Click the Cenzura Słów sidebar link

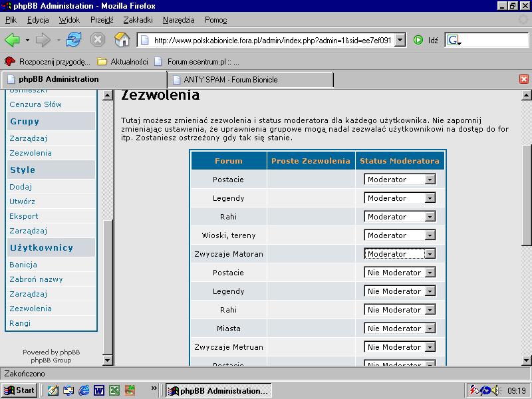coord(35,104)
